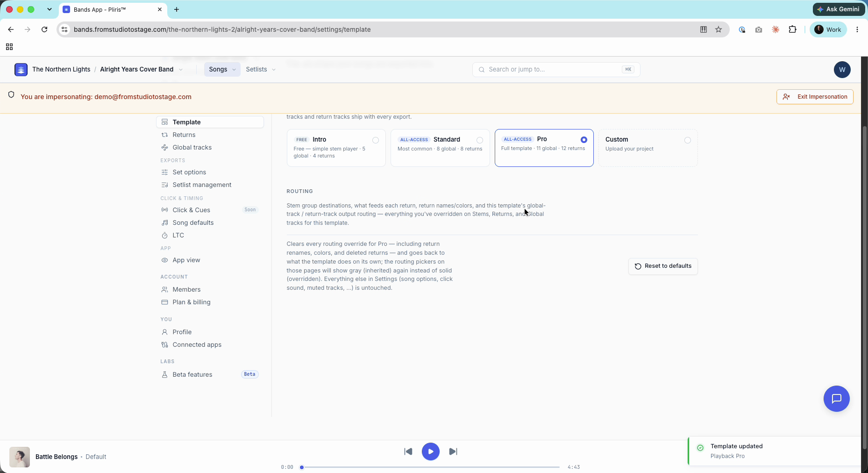Open Setlist management settings
Viewport: 868px width, 473px height.
pyautogui.click(x=210, y=185)
